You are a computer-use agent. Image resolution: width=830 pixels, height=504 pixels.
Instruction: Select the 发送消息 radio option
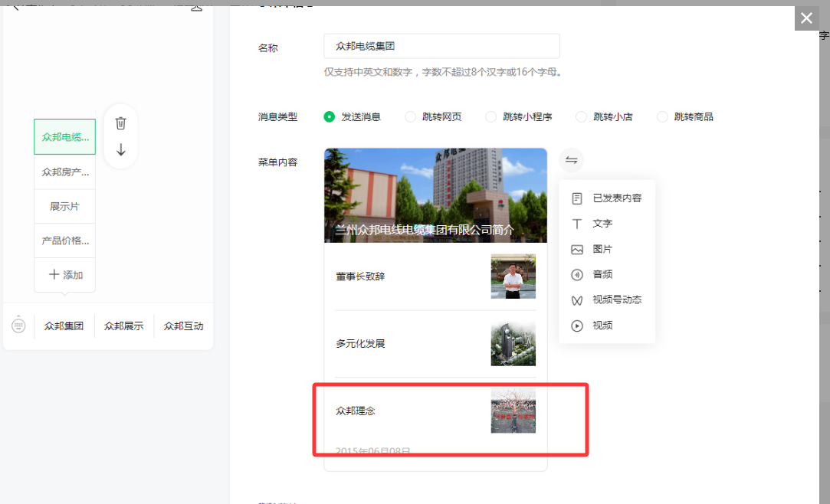point(330,117)
